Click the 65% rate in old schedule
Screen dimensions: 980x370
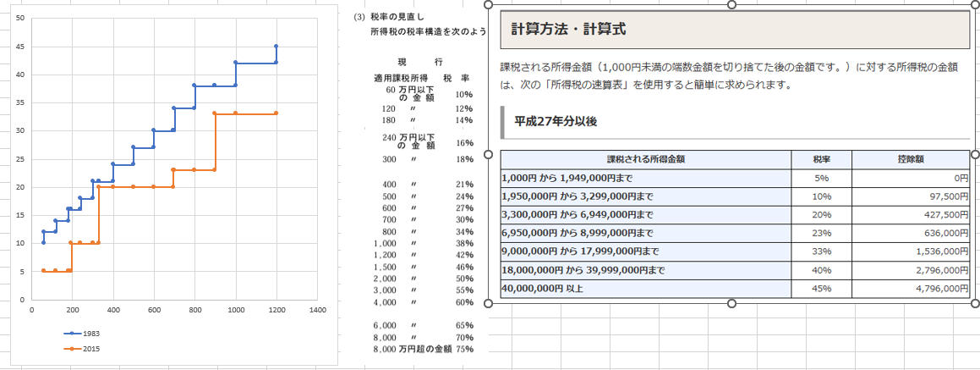(464, 326)
